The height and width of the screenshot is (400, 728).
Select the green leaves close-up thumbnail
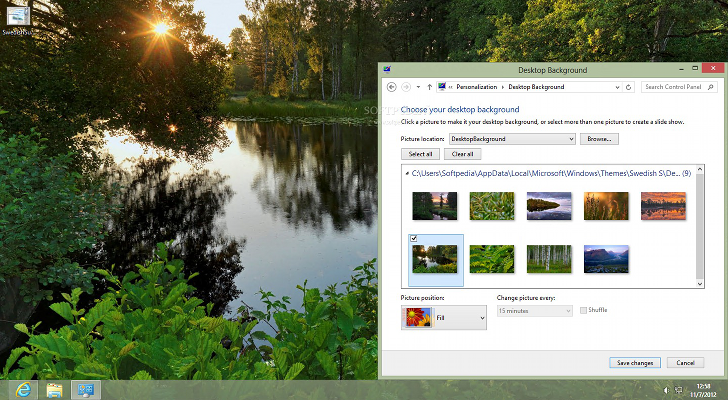[492, 206]
